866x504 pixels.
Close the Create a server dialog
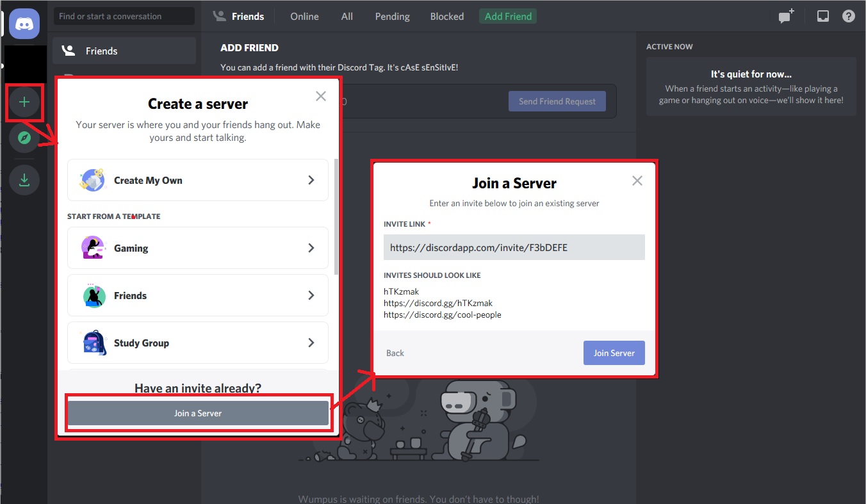click(321, 96)
